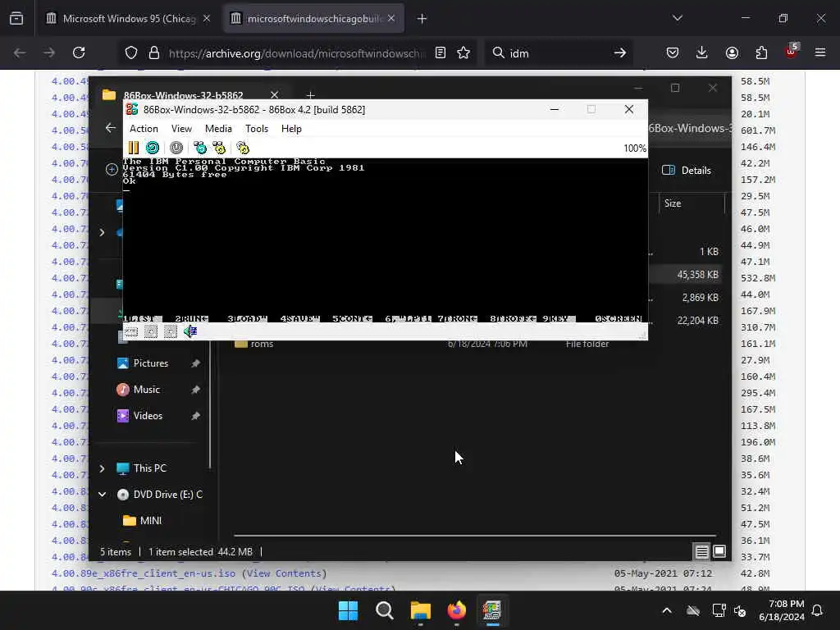
Task: Open Firefox extensions panel
Action: click(x=761, y=52)
